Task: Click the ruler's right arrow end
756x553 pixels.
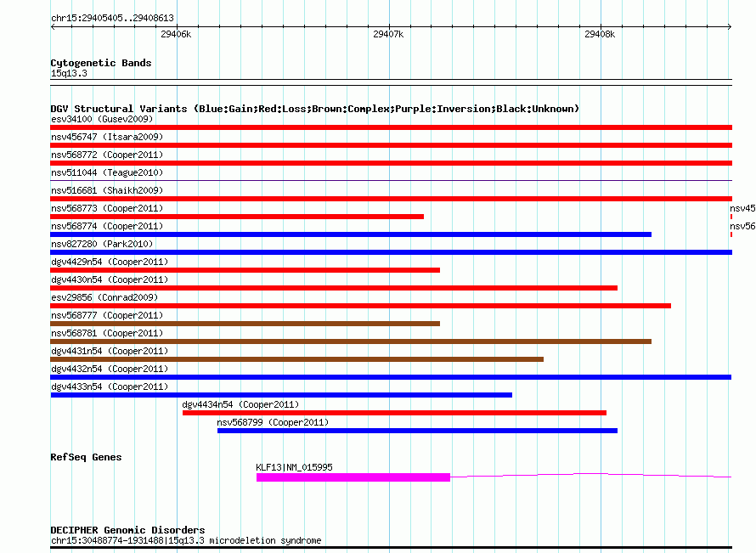Action: [730, 26]
